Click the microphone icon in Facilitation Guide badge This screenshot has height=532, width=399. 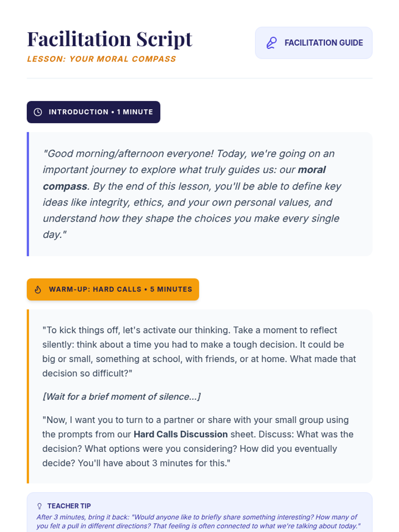pos(272,43)
